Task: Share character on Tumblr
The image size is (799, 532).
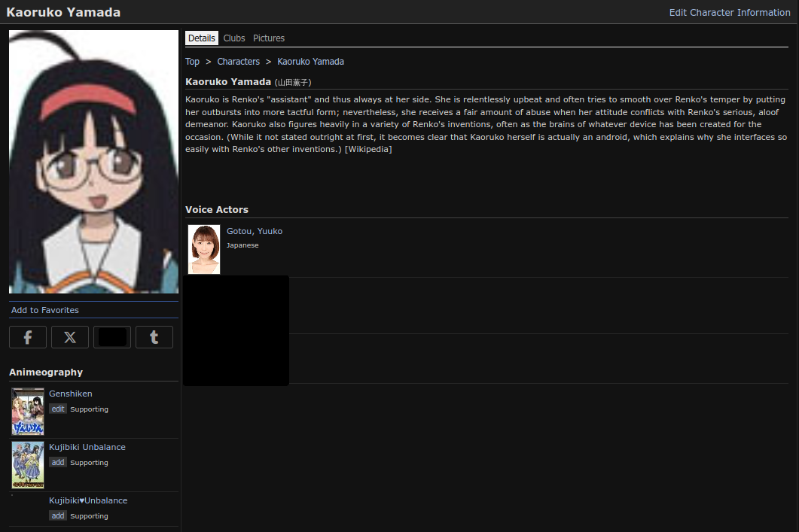Action: [154, 337]
